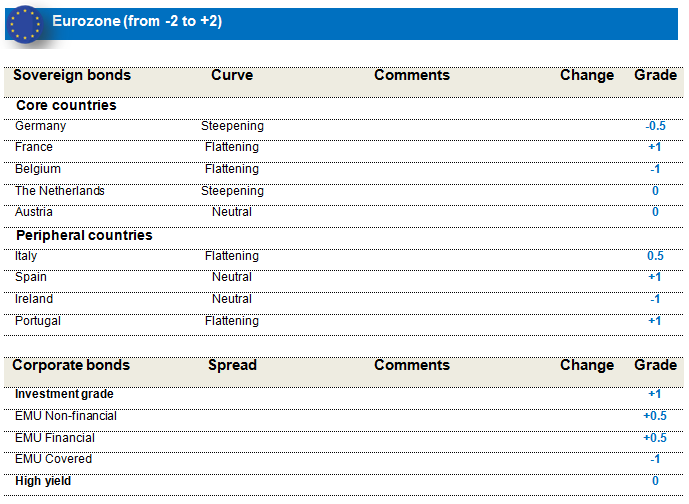Click the High yield grade value
This screenshot has width=689, height=504.
(655, 481)
